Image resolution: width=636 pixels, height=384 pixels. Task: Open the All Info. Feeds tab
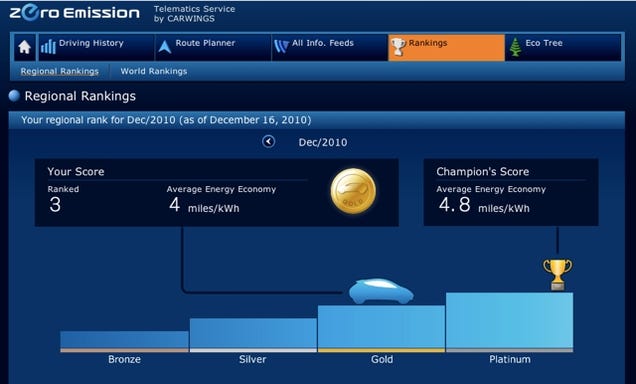point(330,47)
